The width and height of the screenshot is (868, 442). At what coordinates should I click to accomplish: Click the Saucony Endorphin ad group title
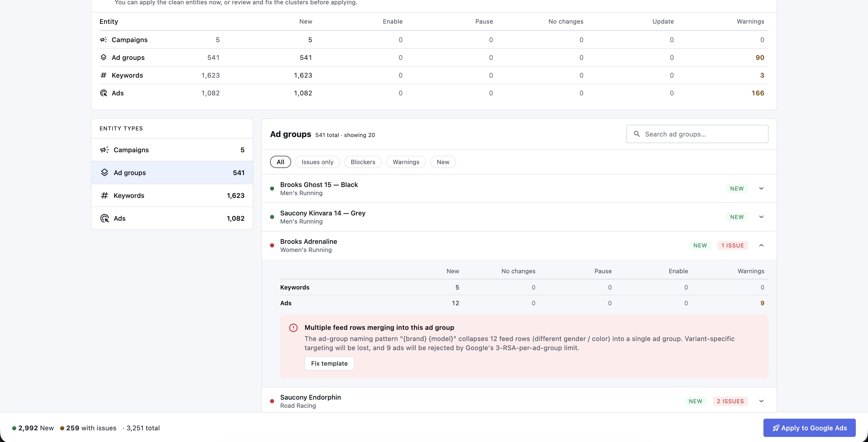(311, 398)
